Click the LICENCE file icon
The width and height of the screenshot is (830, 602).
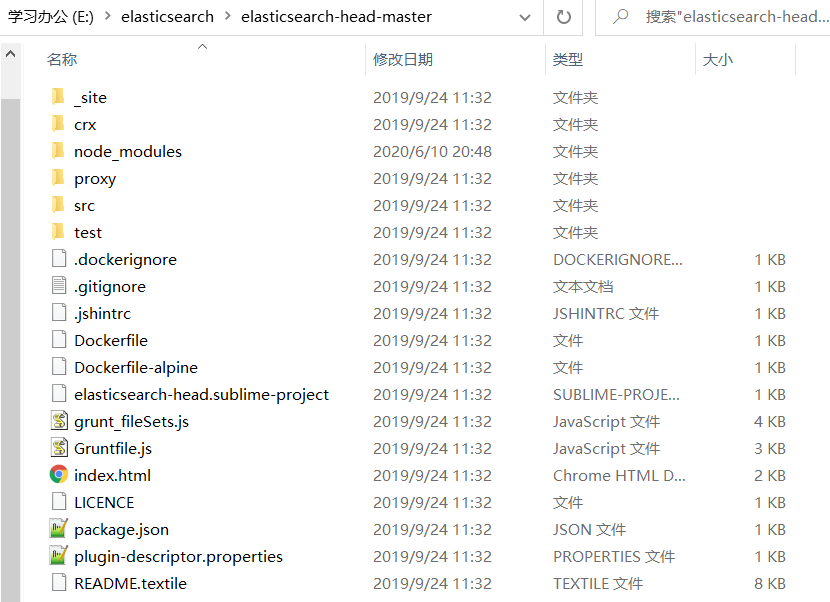point(59,502)
